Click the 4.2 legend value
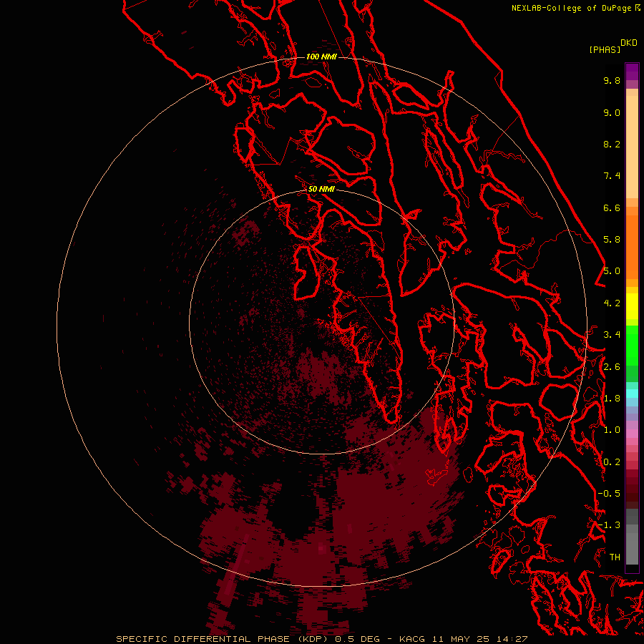 612,303
